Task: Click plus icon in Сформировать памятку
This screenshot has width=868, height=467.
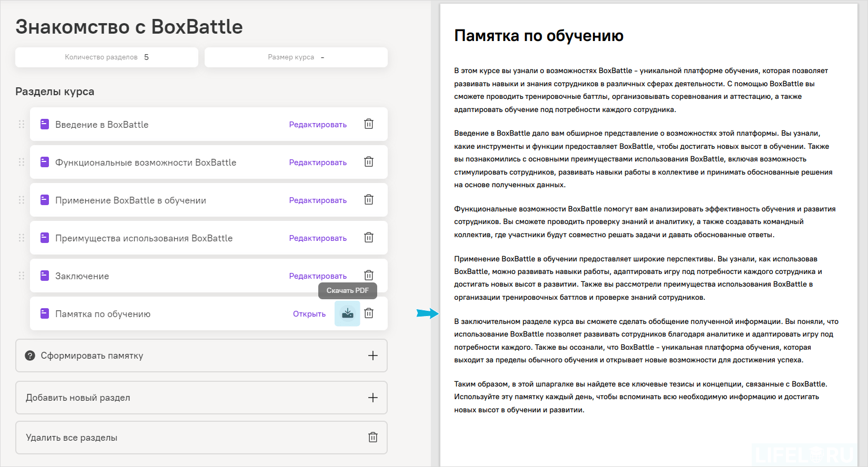Action: pyautogui.click(x=373, y=356)
